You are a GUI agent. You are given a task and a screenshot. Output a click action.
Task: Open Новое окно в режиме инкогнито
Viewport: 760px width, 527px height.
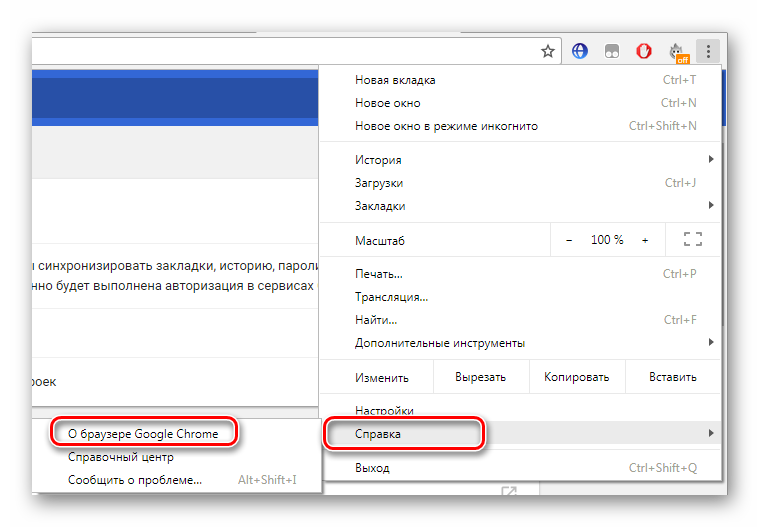(x=520, y=126)
